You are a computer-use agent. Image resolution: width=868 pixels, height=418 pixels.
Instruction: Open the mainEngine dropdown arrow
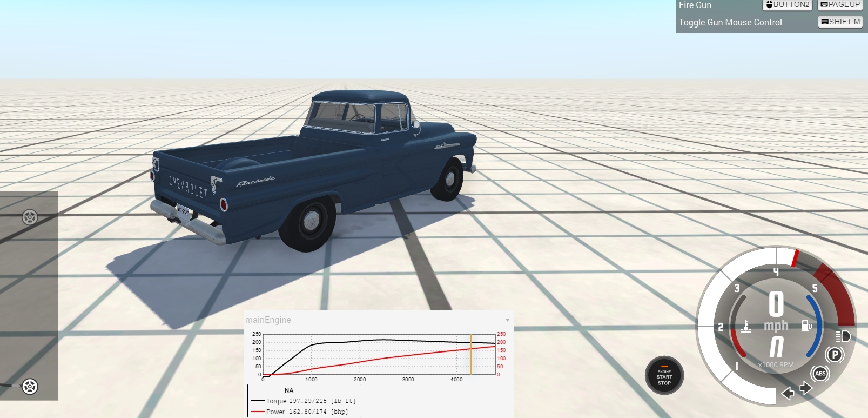(507, 320)
